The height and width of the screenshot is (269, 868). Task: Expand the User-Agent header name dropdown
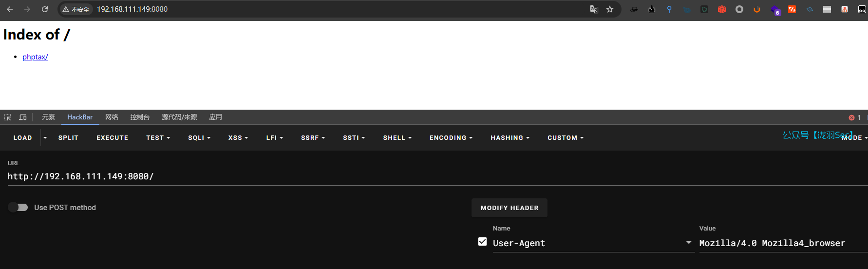coord(689,243)
